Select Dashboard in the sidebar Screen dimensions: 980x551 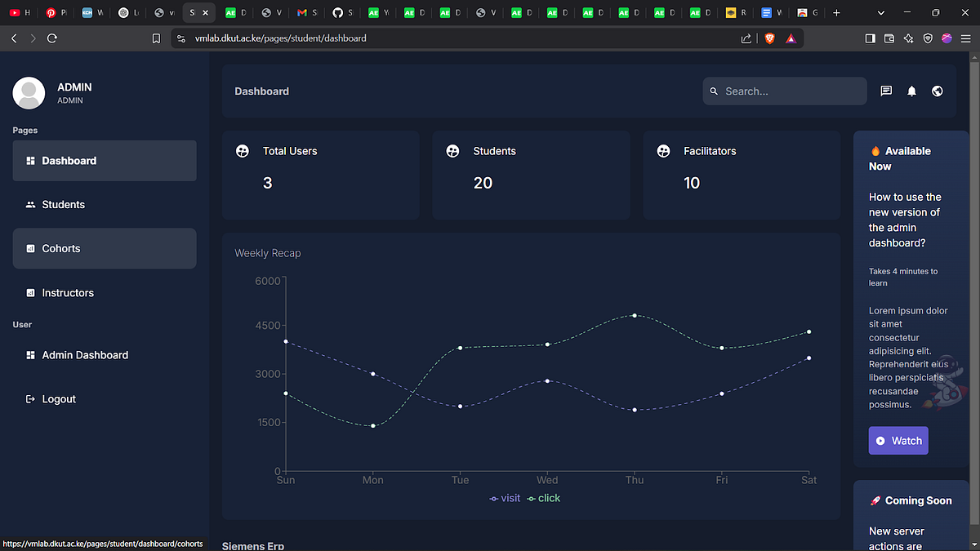coord(105,161)
